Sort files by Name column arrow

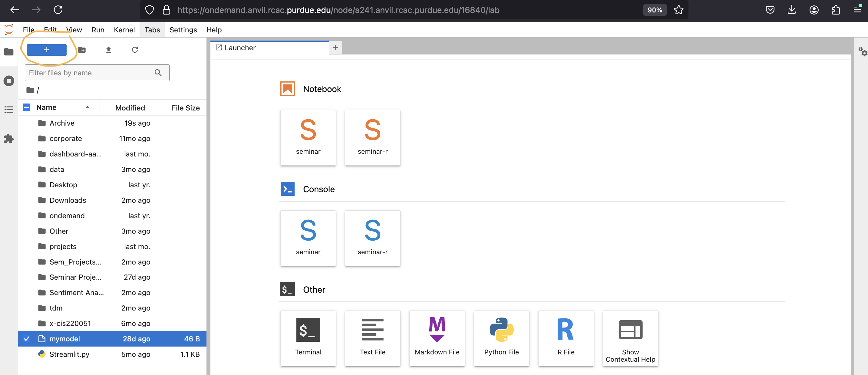click(x=87, y=107)
